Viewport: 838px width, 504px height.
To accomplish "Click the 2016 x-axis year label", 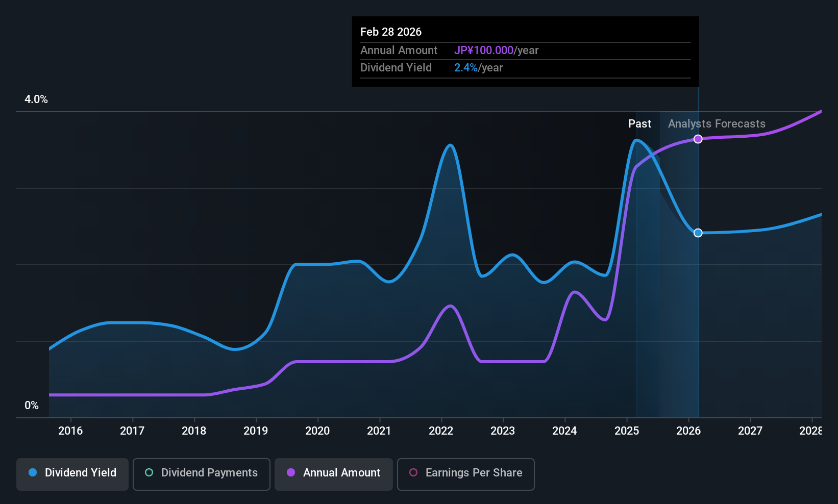I will [70, 431].
